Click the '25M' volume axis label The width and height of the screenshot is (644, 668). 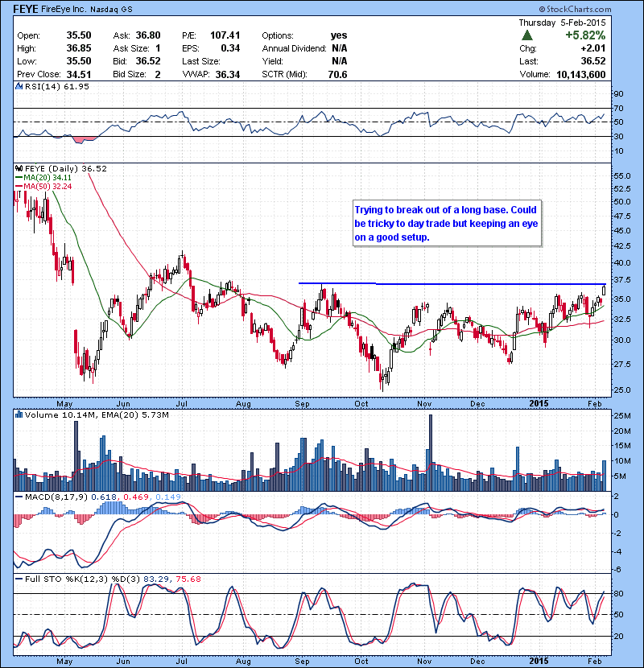(x=622, y=416)
